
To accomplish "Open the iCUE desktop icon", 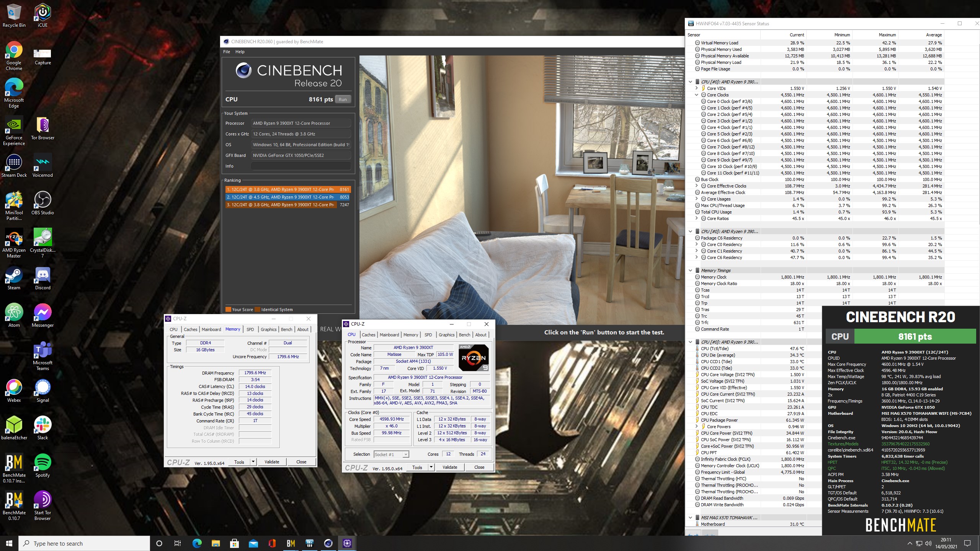I will (42, 16).
